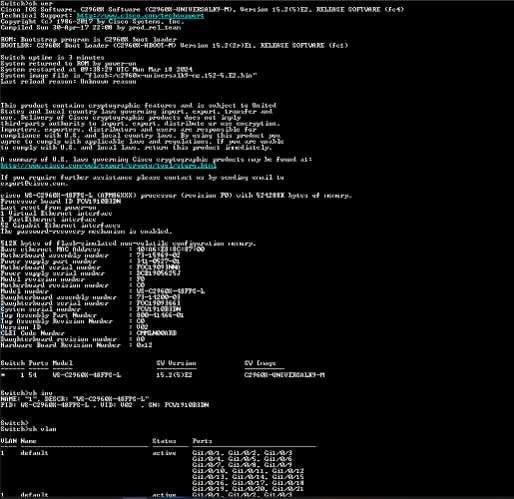Click the 'Gi1/0/10, Gi1/0/11, Gi1/0/12' ports line
514x499 pixels.
(248, 471)
